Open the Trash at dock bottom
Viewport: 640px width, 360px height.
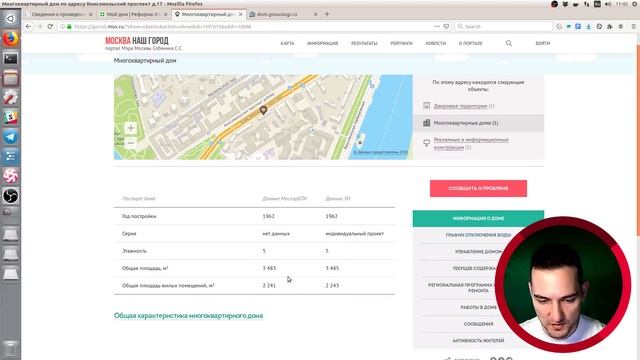[x=10, y=349]
